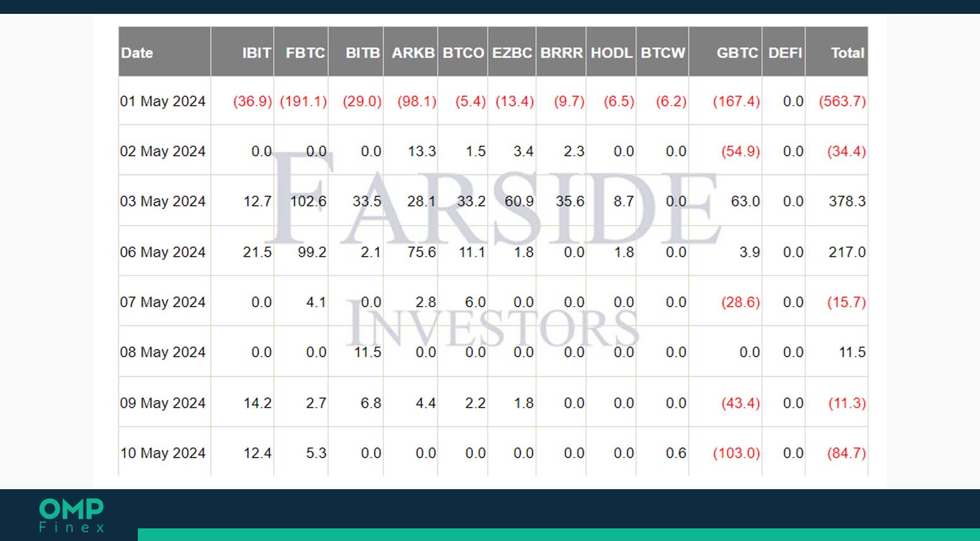
Task: Click the 11.5 BITB value
Action: point(367,352)
